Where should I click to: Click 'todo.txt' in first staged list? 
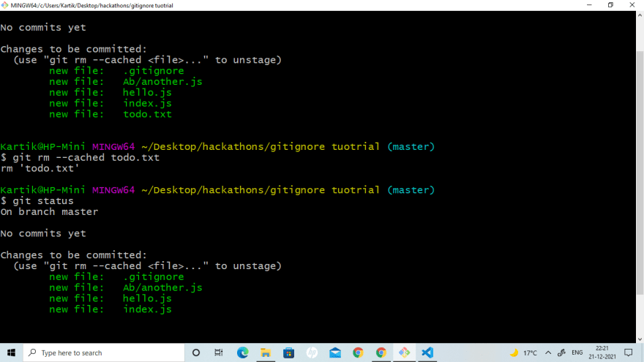(147, 114)
